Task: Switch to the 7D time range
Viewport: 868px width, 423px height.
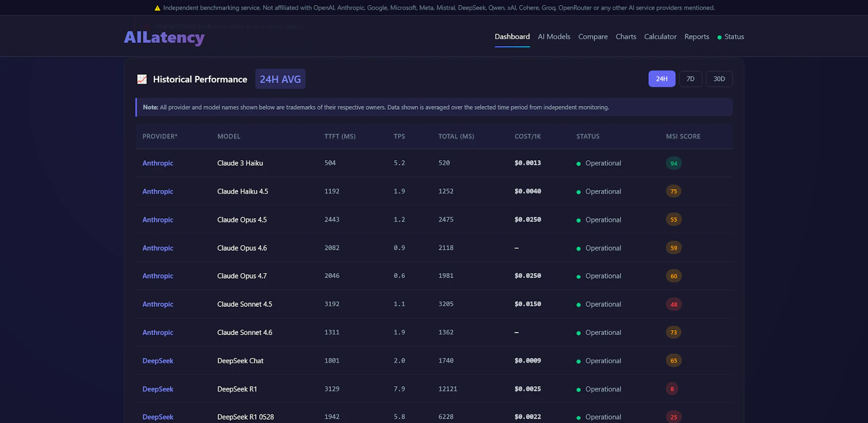Action: 691,79
